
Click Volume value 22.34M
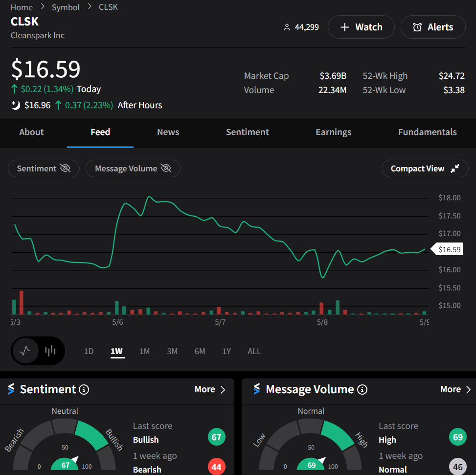[332, 90]
